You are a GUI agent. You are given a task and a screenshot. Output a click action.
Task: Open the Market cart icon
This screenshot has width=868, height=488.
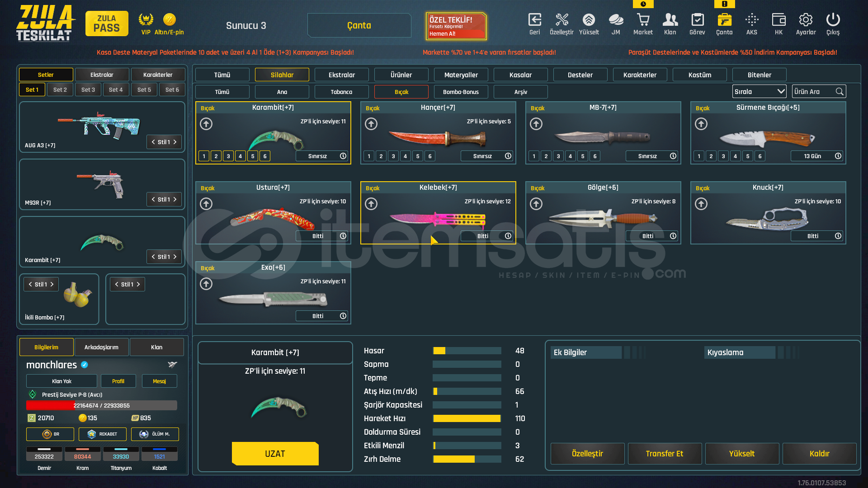pyautogui.click(x=643, y=20)
